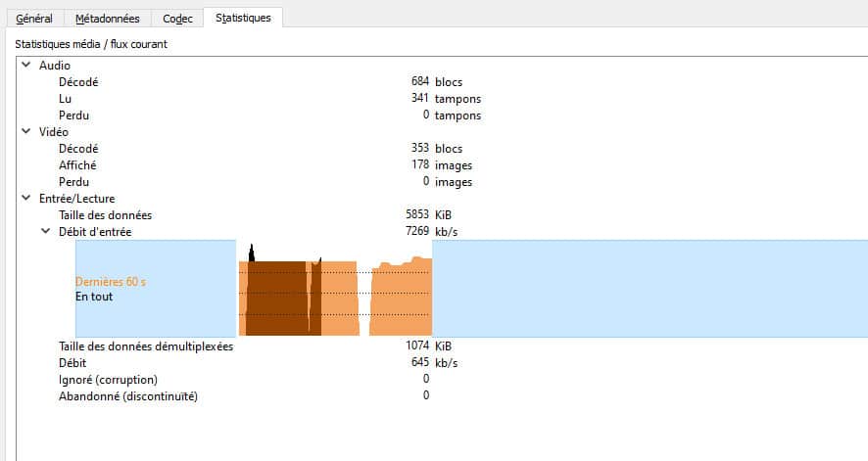Select the Perdu row under Audio
868x461 pixels.
click(74, 115)
